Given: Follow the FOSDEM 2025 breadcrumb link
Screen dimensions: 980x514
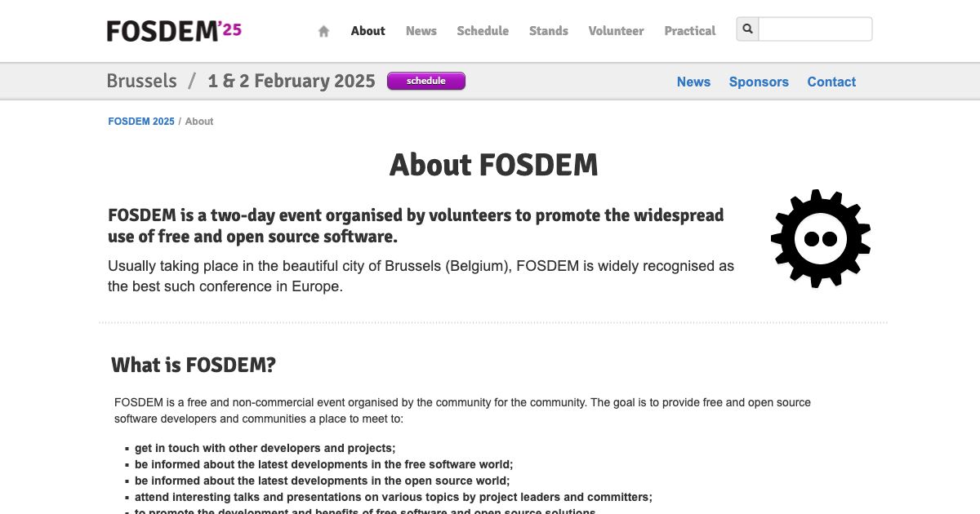Looking at the screenshot, I should pyautogui.click(x=140, y=121).
